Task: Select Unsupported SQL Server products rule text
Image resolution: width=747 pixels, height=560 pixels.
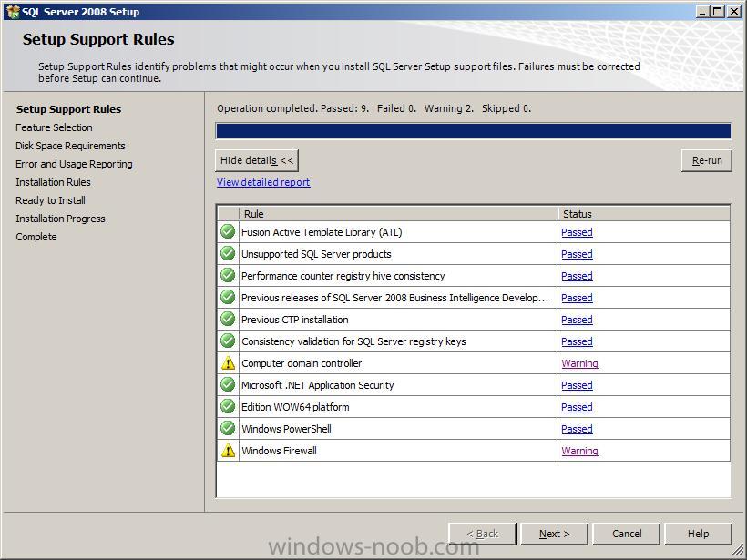Action: tap(316, 254)
